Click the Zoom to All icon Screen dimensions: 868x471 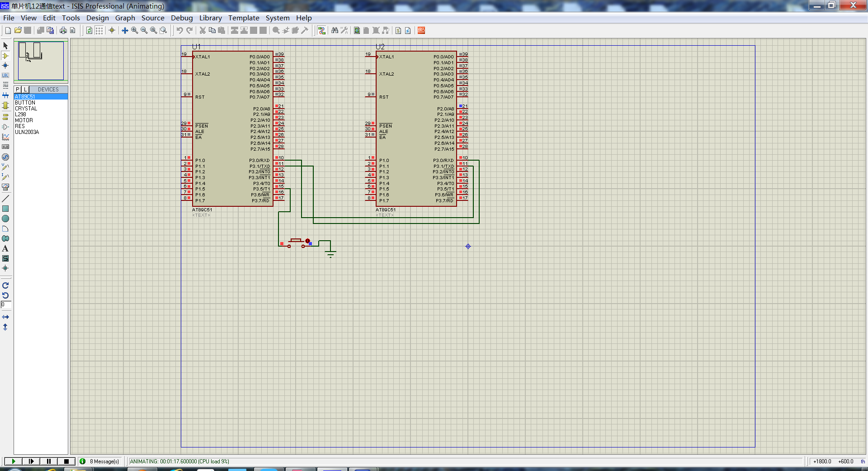(x=154, y=30)
